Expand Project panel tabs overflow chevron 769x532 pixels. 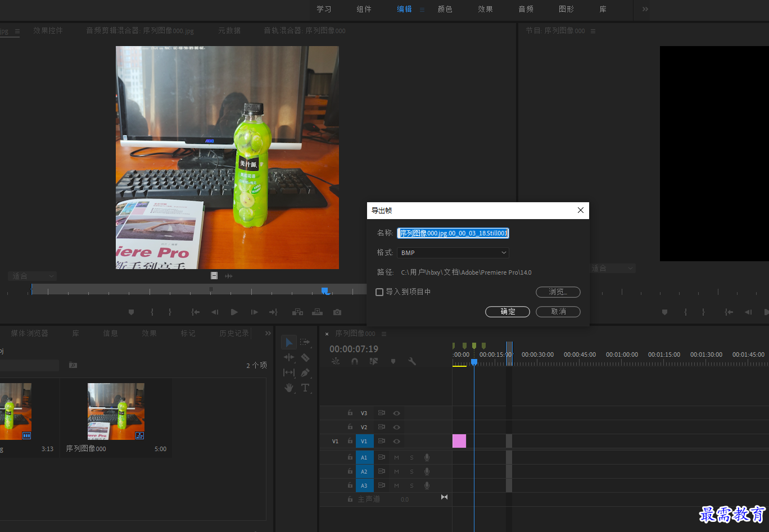(x=268, y=333)
